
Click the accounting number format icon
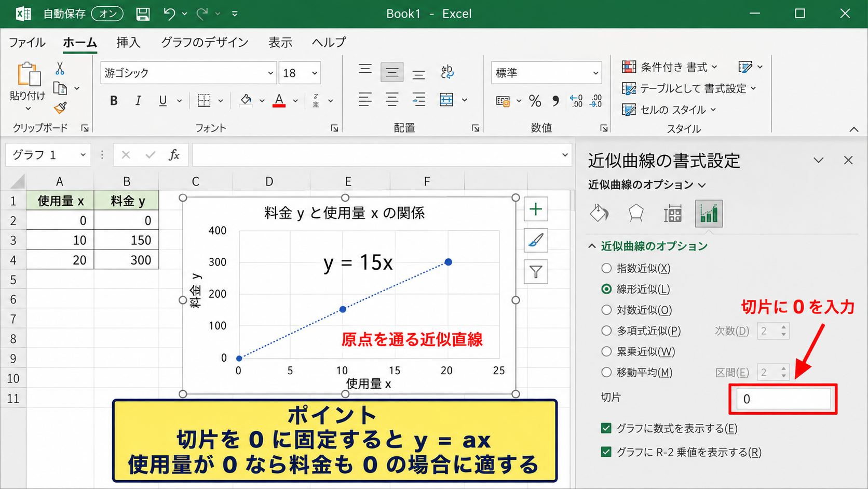503,101
